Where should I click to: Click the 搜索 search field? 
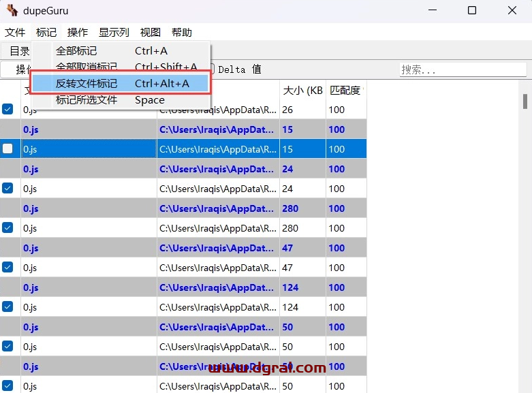click(x=463, y=69)
